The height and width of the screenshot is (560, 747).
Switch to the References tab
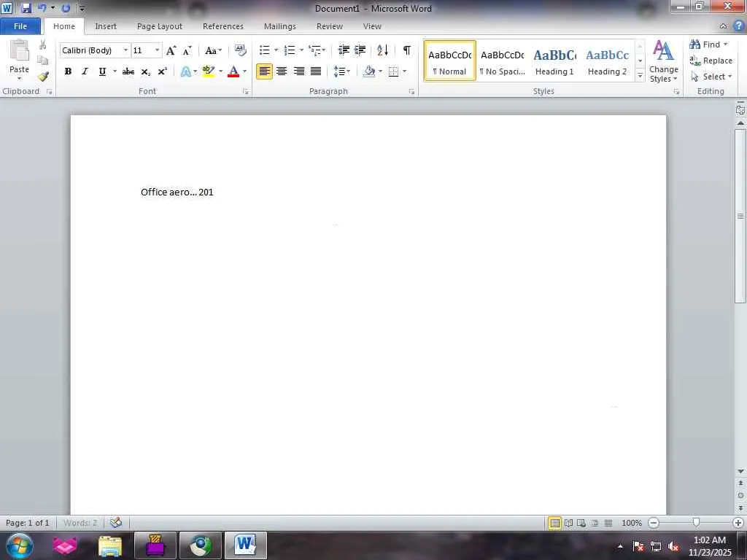click(223, 26)
